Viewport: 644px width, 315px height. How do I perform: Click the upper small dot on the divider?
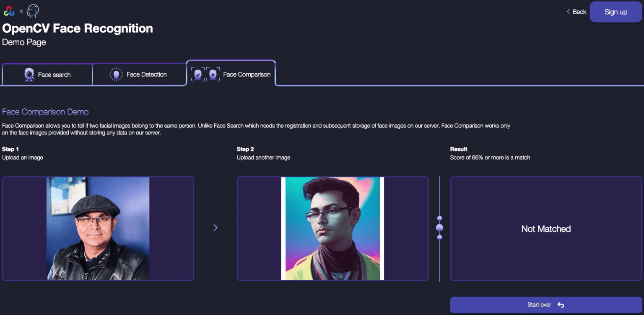(439, 218)
